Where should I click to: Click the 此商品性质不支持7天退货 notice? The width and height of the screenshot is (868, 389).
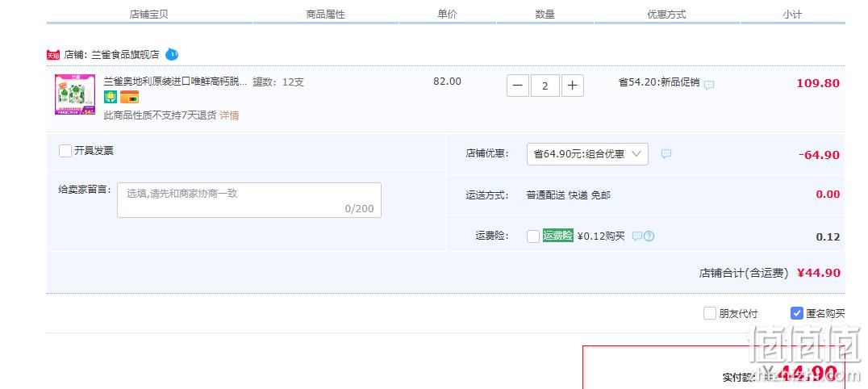160,116
